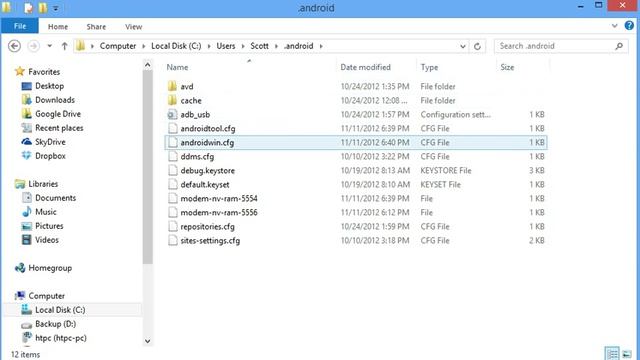The height and width of the screenshot is (360, 640).
Task: Select Local Disk (C:) in navigation pane
Action: (x=60, y=310)
